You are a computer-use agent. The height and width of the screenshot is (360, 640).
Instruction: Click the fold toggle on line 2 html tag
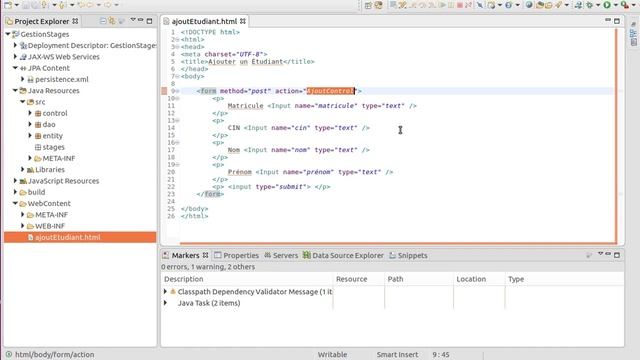pos(178,40)
